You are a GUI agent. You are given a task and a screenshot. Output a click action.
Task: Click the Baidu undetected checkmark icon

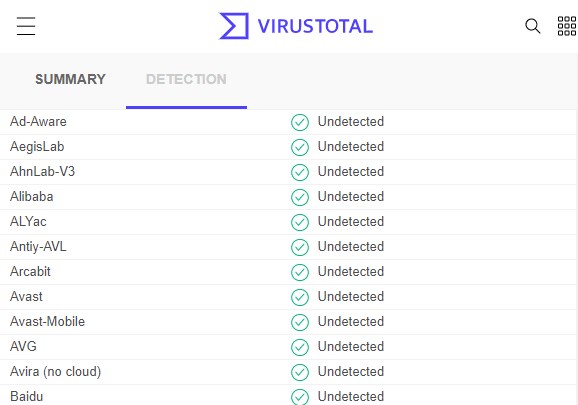tap(300, 397)
